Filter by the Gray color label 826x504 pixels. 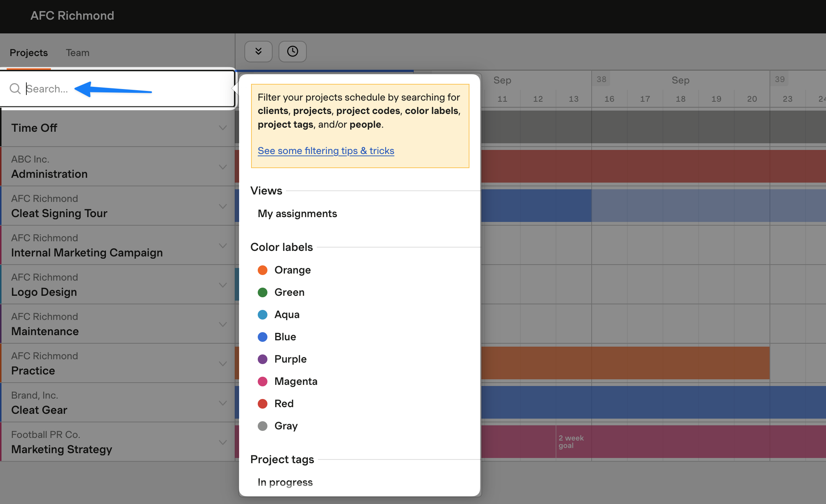pos(278,426)
